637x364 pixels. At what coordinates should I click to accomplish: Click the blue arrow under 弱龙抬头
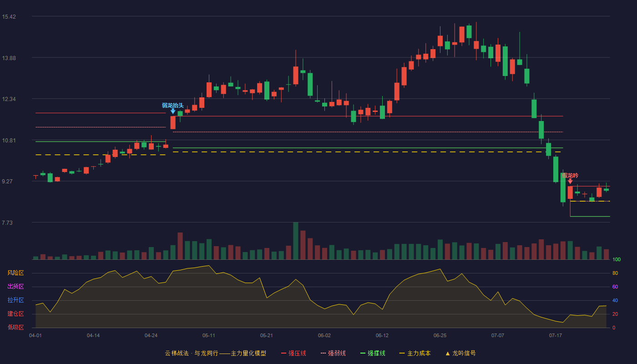coord(173,111)
